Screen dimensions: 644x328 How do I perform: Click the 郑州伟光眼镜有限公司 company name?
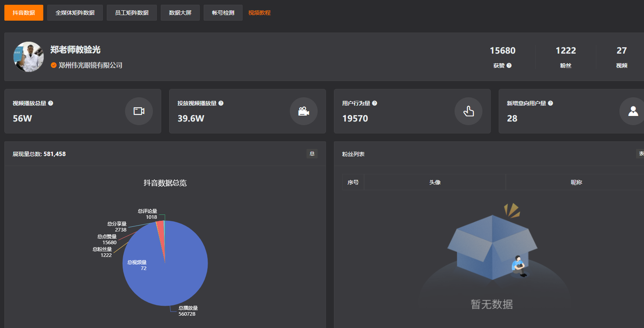(91, 65)
